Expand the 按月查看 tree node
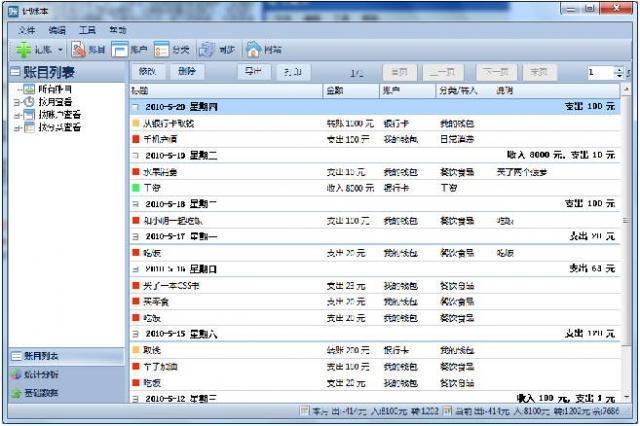The image size is (640, 426). (16, 102)
